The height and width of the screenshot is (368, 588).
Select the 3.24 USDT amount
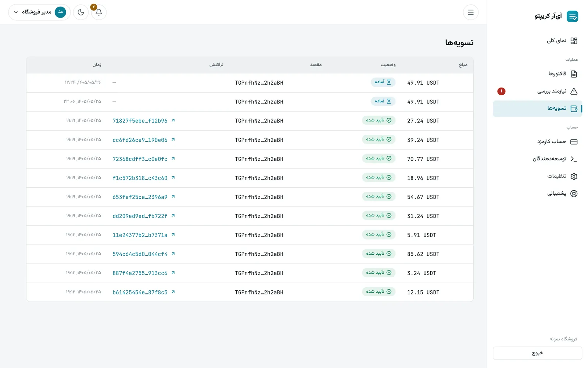pos(422,273)
